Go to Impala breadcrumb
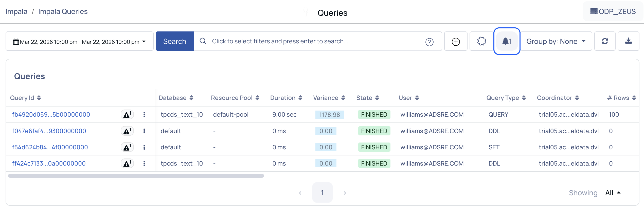This screenshot has height=213, width=644. [16, 12]
